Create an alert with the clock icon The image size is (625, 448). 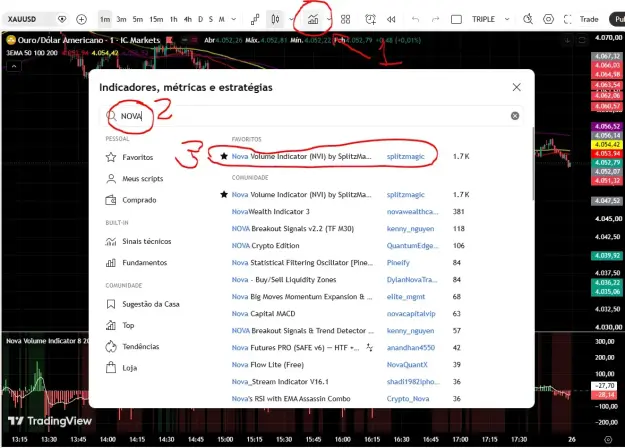click(x=370, y=19)
